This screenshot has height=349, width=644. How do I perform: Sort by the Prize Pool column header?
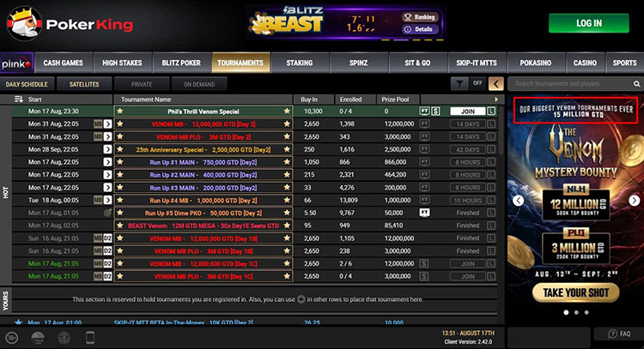[x=395, y=99]
